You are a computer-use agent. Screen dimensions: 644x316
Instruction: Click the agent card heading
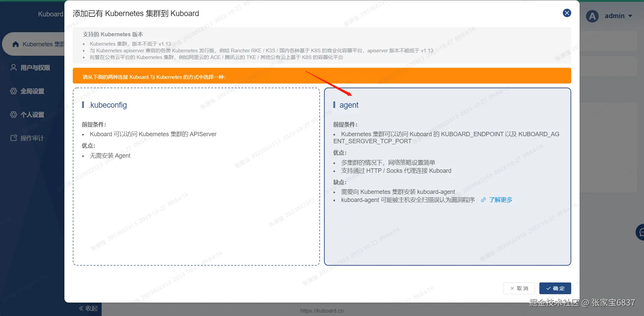coord(349,105)
